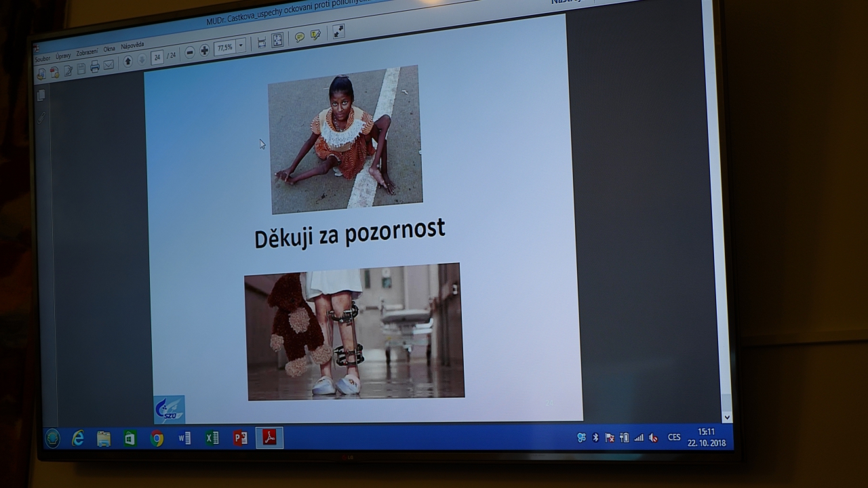Open File Explorer from the taskbar
868x488 pixels.
point(104,439)
